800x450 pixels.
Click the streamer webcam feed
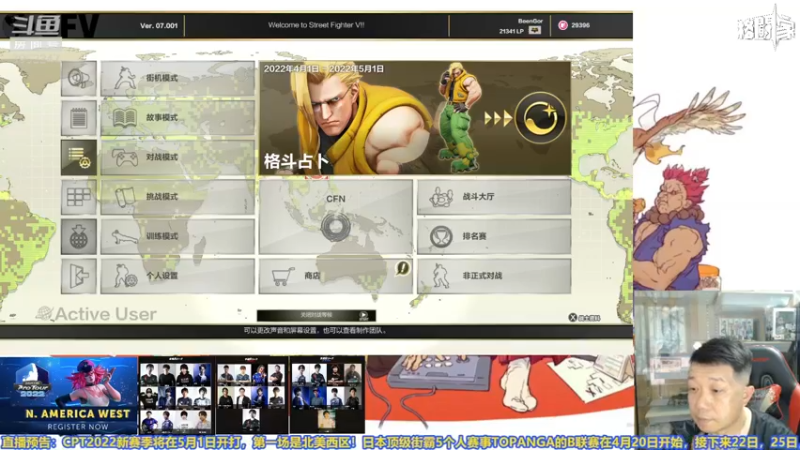coord(716,363)
